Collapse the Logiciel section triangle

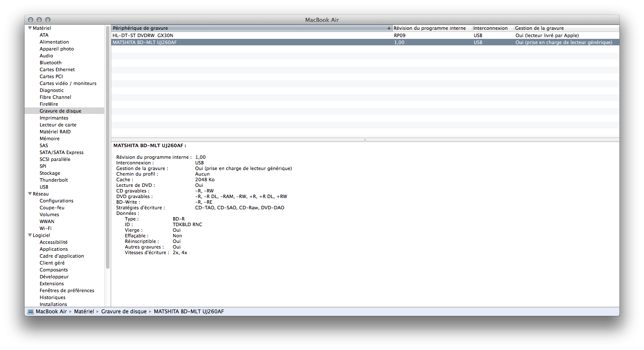(30, 235)
